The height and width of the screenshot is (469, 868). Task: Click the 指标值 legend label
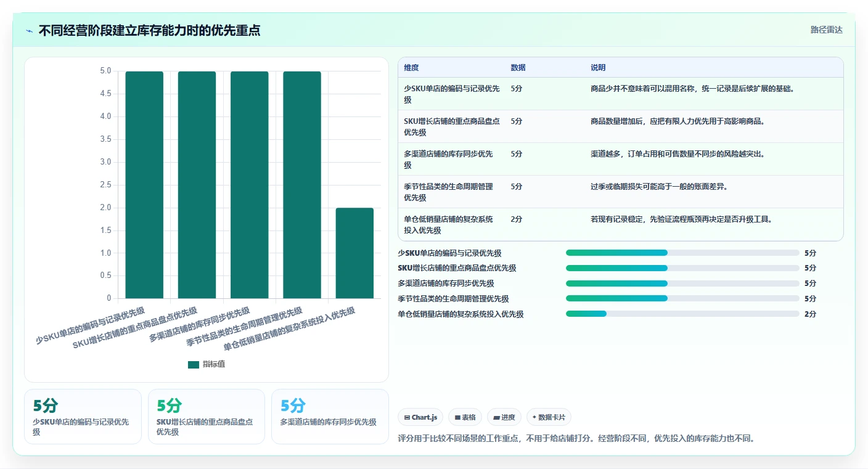pos(214,364)
